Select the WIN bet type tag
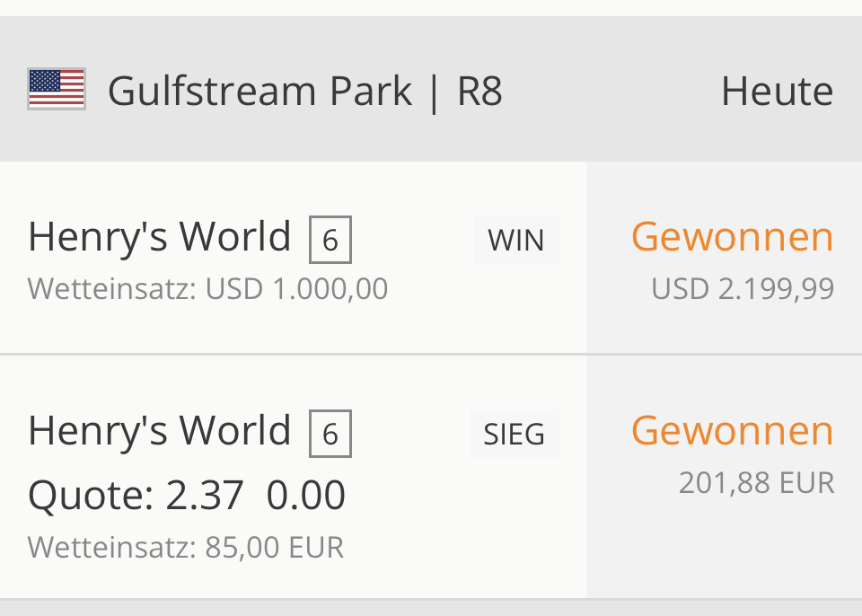Image resolution: width=862 pixels, height=616 pixels. pos(516,240)
